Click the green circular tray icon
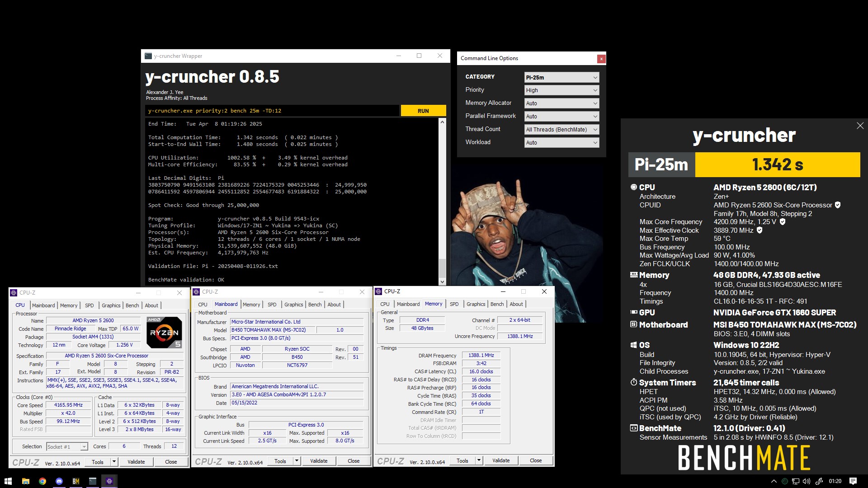The image size is (868, 488). (785, 481)
